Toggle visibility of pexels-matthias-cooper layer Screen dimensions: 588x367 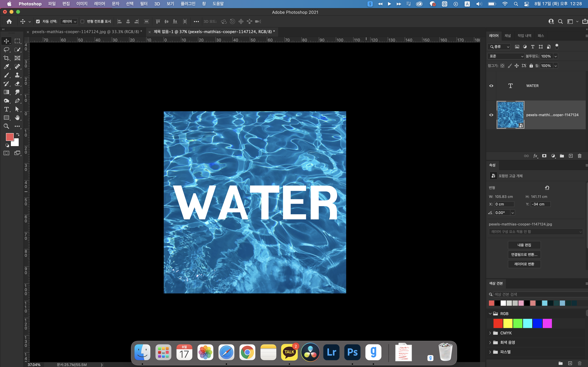coord(491,115)
